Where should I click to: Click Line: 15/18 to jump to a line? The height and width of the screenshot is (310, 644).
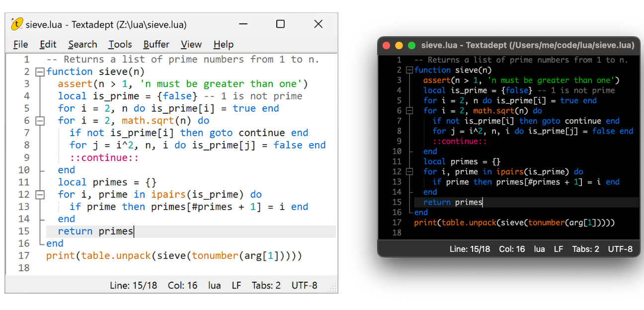click(133, 285)
